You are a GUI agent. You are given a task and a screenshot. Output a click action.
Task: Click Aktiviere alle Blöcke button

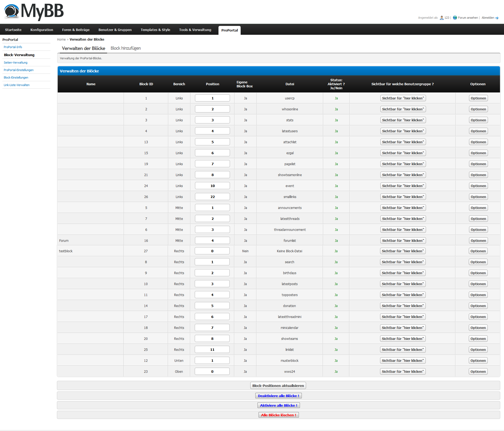pyautogui.click(x=279, y=405)
